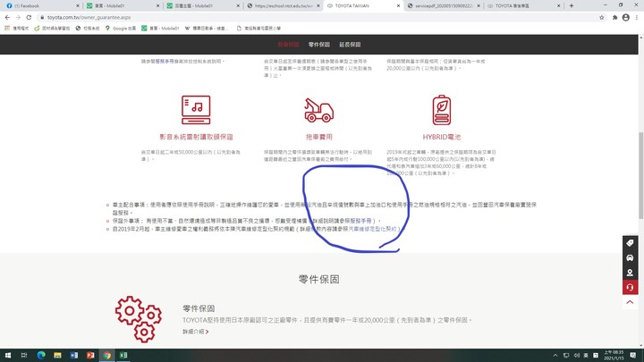This screenshot has width=644, height=362.
Task: Select the 新車保固 nav item
Action: click(x=288, y=45)
